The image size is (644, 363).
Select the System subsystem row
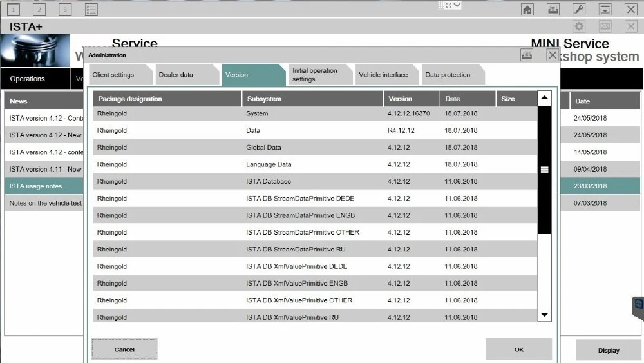click(x=315, y=113)
